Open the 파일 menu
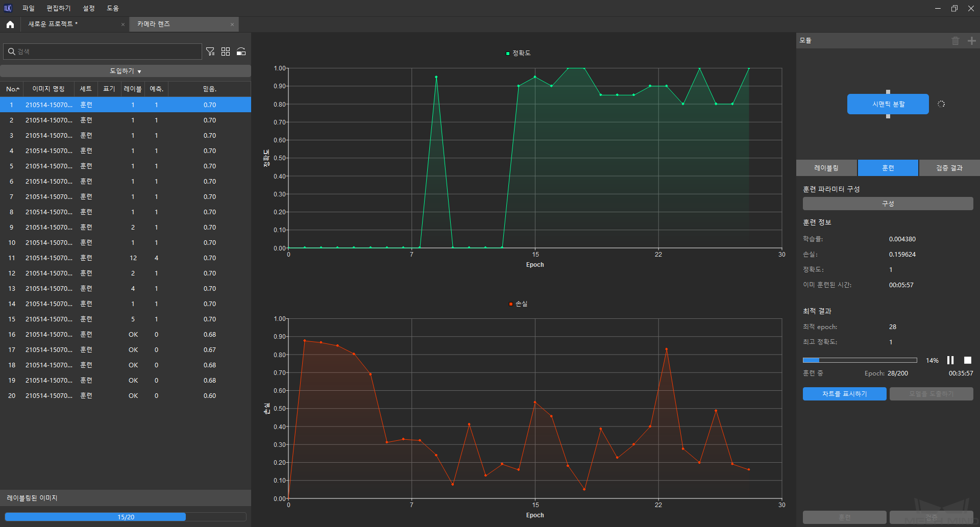The width and height of the screenshot is (980, 527). (29, 8)
